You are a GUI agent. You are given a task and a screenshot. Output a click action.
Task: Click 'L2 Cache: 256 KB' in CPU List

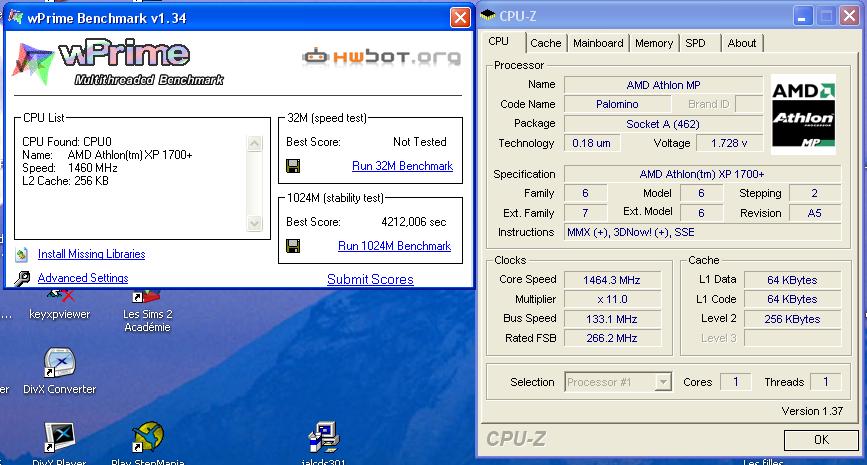(x=65, y=181)
